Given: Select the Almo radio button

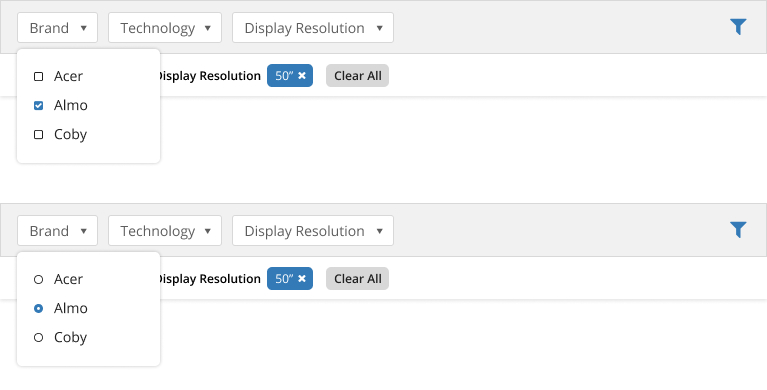Looking at the screenshot, I should point(38,308).
